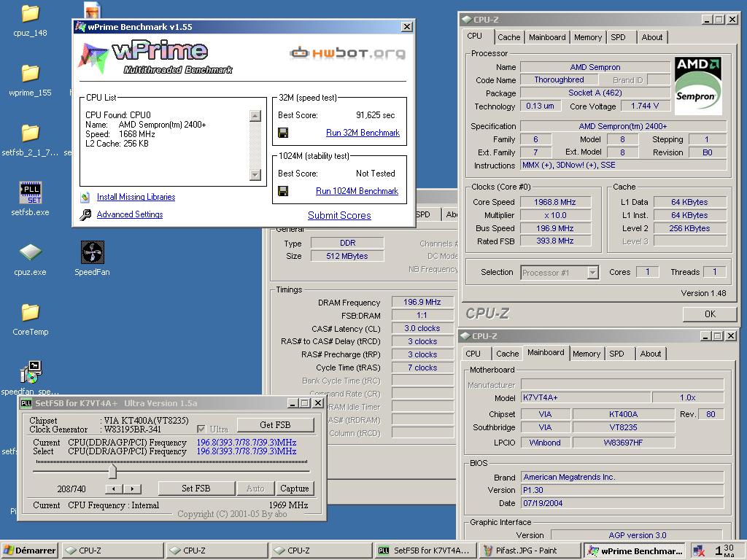The height and width of the screenshot is (560, 747).
Task: Switch to SetFSB taskbar button
Action: (x=425, y=551)
